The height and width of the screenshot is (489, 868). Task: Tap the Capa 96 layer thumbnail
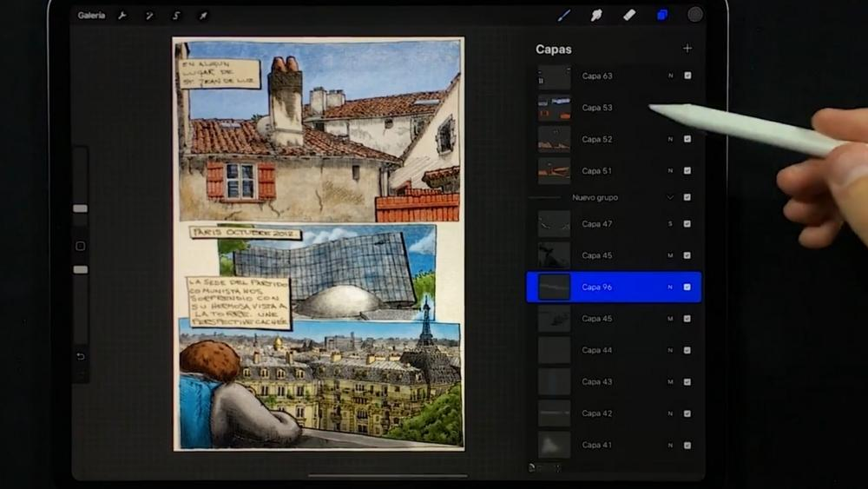pyautogui.click(x=554, y=287)
